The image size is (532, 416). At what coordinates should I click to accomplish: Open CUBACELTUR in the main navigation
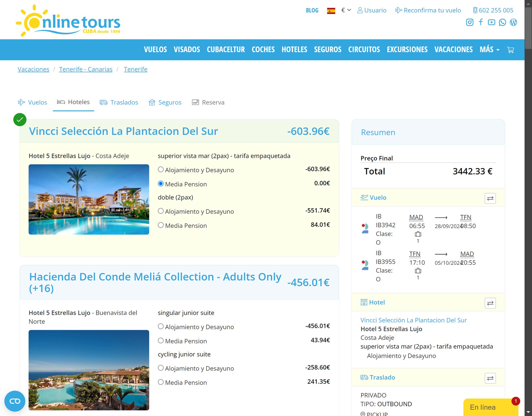point(226,50)
